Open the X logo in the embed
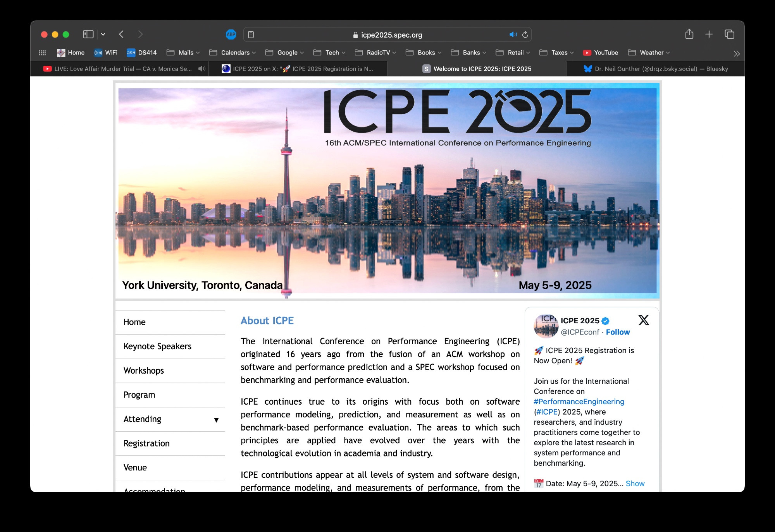775x532 pixels. [644, 320]
